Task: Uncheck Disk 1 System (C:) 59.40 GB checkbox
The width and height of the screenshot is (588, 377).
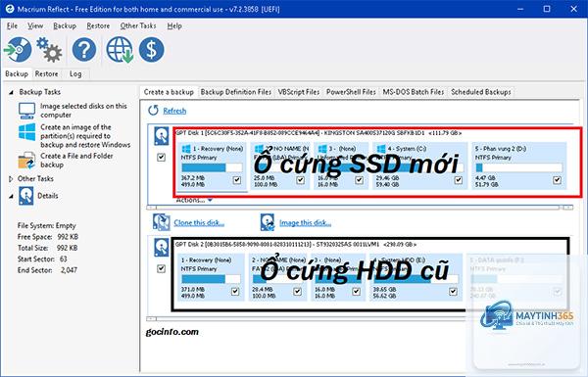Action: (459, 180)
